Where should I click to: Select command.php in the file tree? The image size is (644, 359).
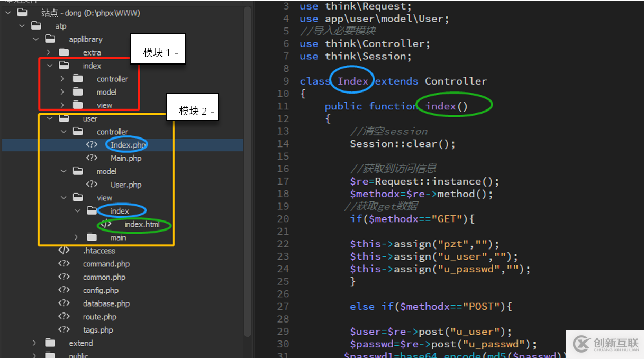coord(106,264)
